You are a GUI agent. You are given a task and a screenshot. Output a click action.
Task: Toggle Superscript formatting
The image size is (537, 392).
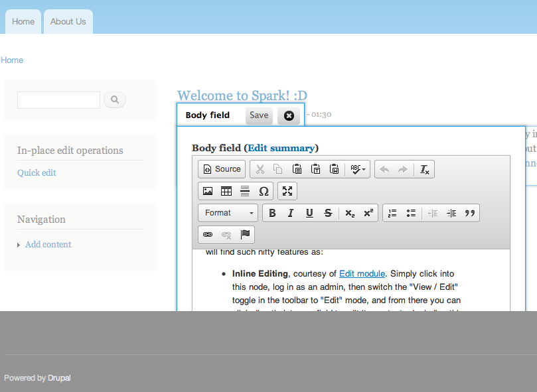368,213
